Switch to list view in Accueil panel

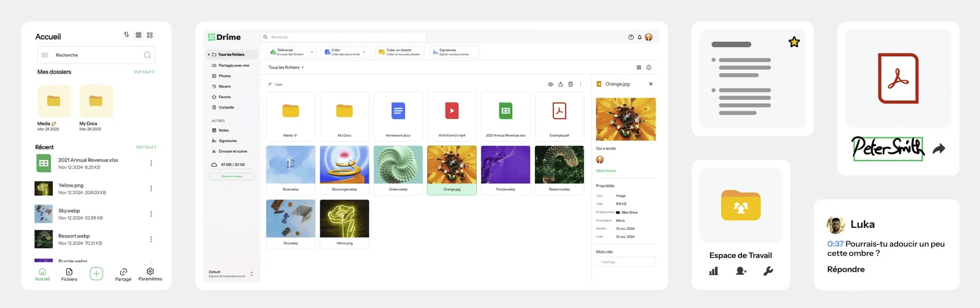click(139, 35)
